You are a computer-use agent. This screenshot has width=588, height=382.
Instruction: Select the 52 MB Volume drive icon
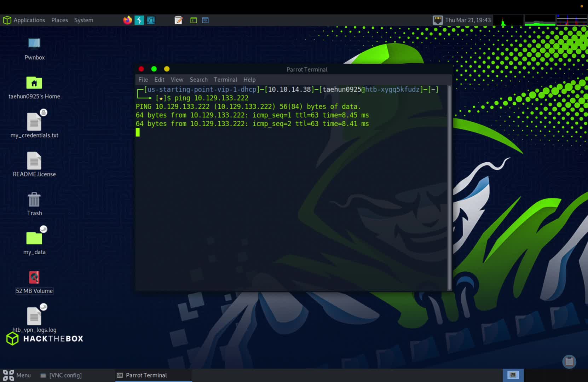point(34,283)
